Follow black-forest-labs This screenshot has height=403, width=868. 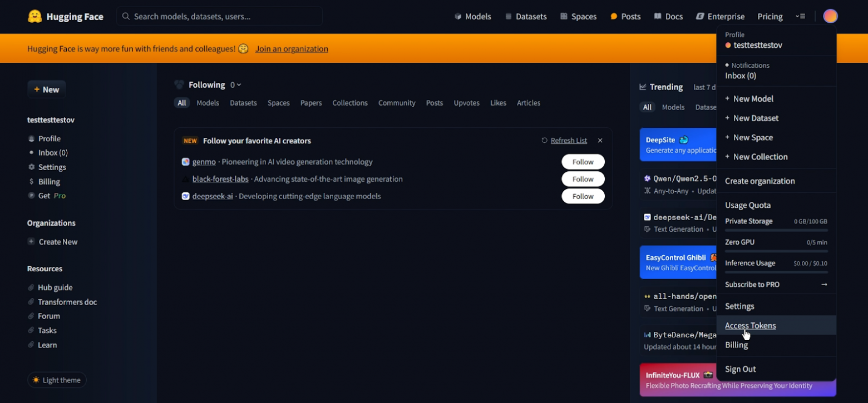click(x=583, y=179)
